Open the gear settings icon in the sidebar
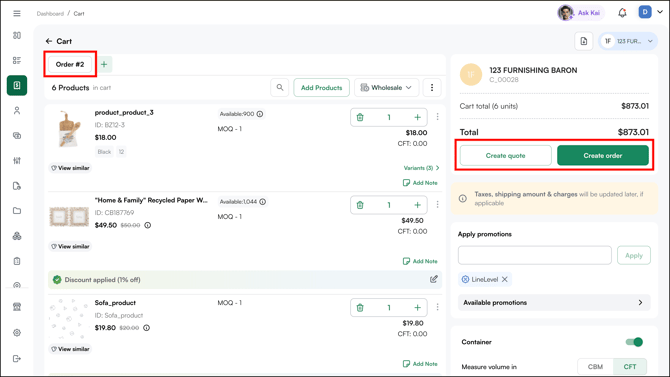Image resolution: width=670 pixels, height=377 pixels. (17, 333)
